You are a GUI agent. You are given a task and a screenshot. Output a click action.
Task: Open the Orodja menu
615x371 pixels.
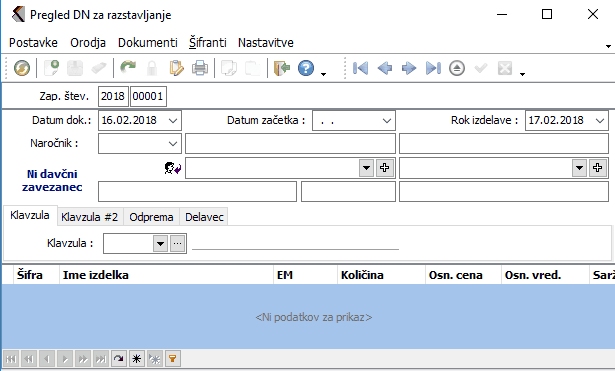(x=88, y=42)
